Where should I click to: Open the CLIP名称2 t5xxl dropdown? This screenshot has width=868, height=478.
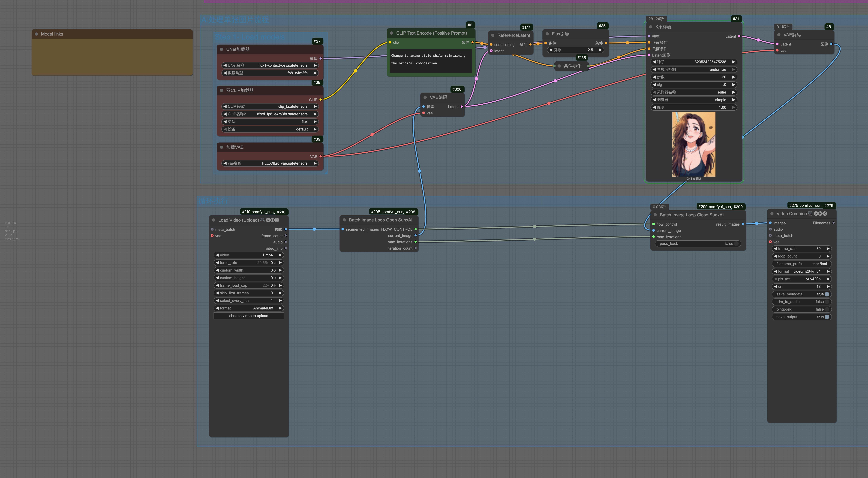[270, 114]
